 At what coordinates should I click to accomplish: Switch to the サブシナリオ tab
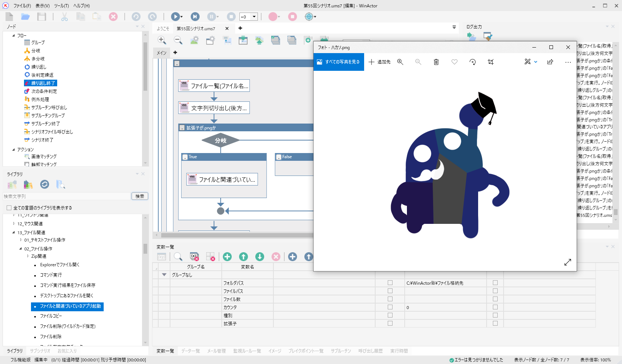(x=40, y=351)
